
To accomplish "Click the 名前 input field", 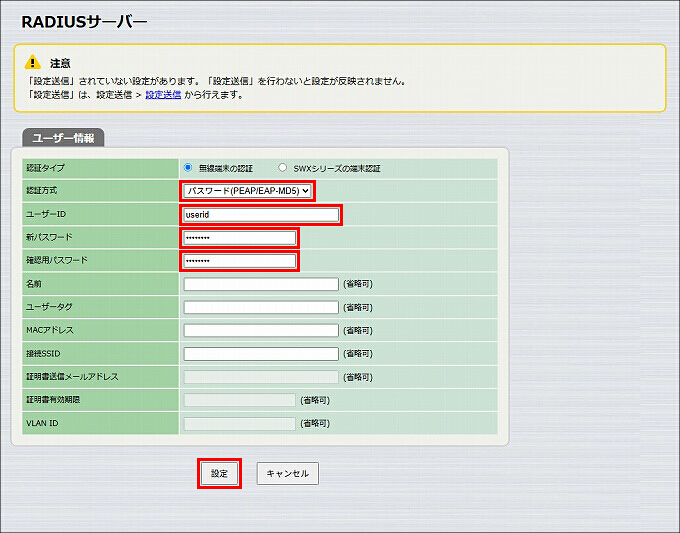I will pyautogui.click(x=261, y=284).
